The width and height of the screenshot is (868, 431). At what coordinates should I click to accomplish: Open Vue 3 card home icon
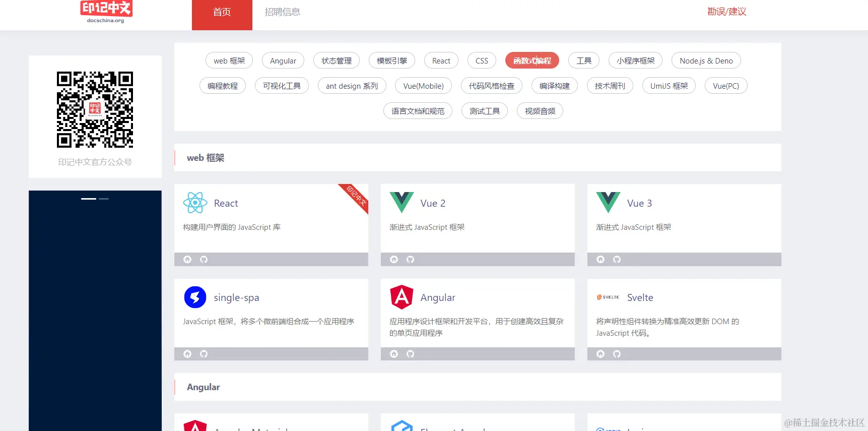pyautogui.click(x=600, y=260)
